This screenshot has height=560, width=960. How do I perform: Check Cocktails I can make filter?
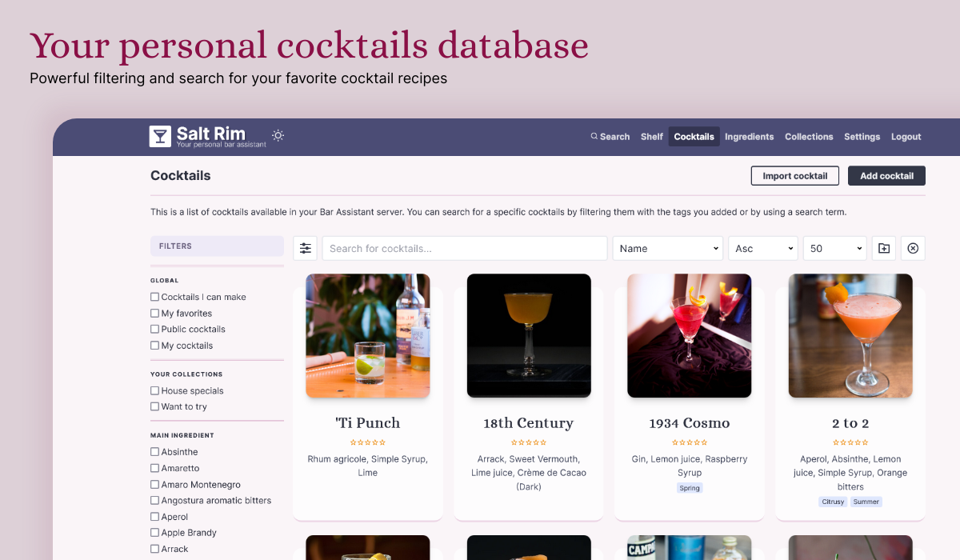click(155, 297)
